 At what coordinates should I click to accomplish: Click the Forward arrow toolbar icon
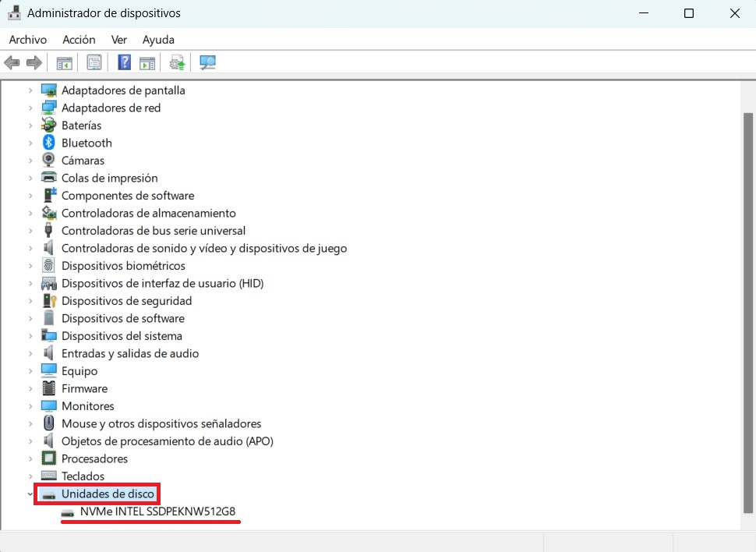34,62
